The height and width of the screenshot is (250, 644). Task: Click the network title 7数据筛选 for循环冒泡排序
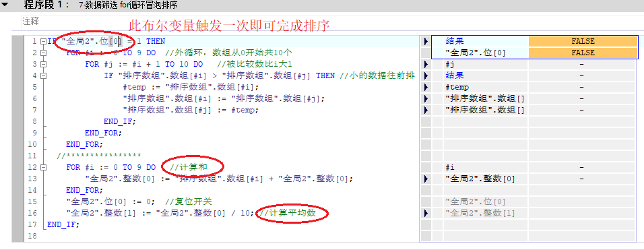(128, 5)
